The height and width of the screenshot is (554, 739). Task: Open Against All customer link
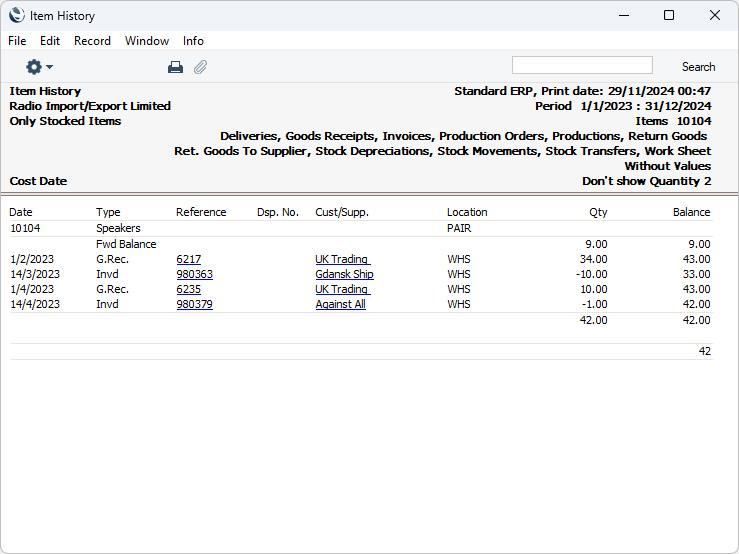340,305
